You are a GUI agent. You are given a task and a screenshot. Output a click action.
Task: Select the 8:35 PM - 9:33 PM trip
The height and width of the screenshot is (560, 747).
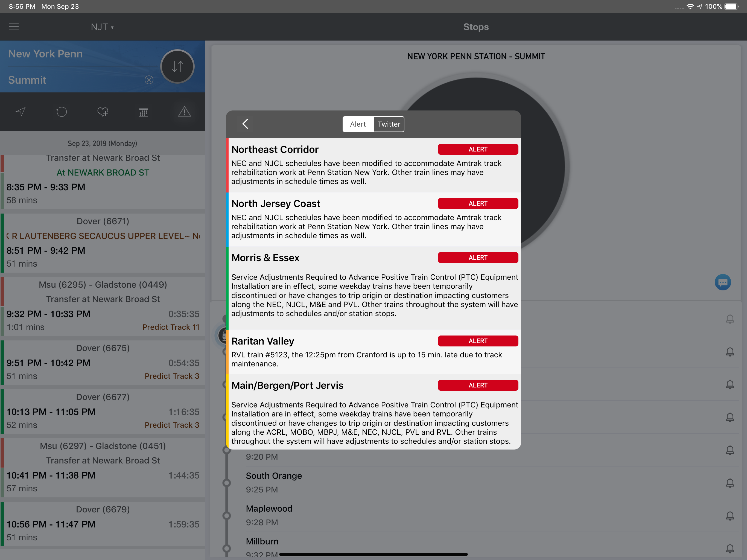pos(103,182)
